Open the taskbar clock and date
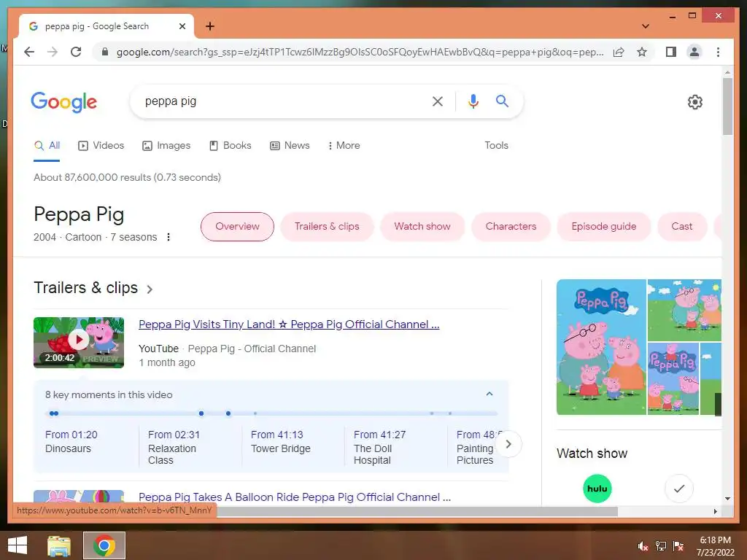 coord(716,546)
